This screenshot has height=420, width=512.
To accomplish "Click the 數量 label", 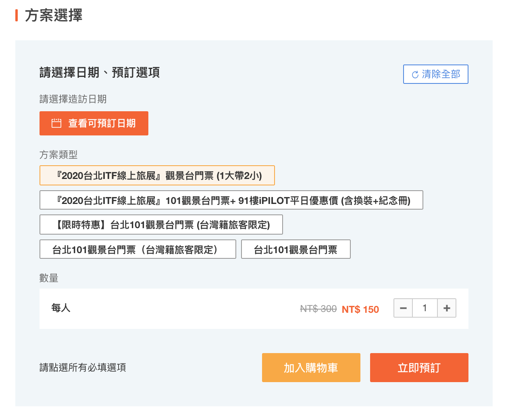I will pyautogui.click(x=49, y=278).
